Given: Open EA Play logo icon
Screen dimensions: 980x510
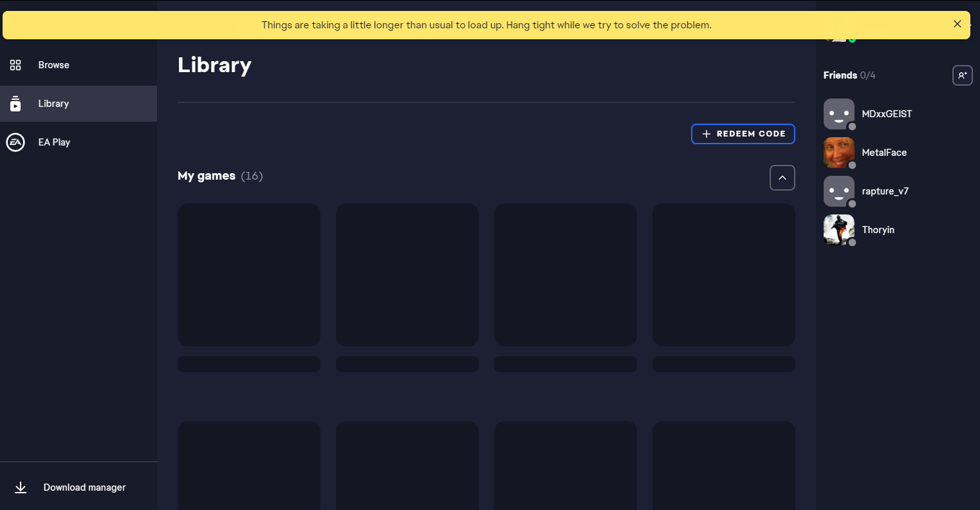Looking at the screenshot, I should [x=15, y=142].
